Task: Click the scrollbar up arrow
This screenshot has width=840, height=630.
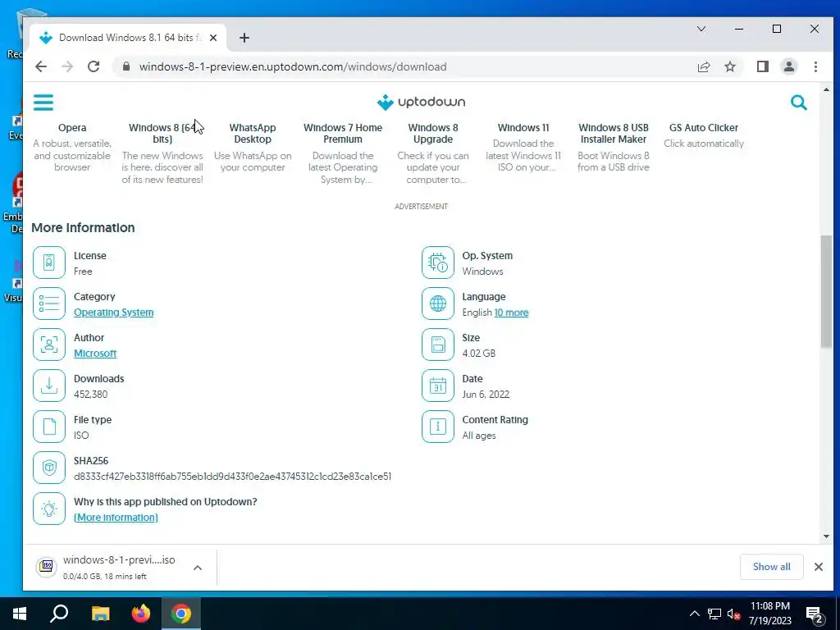Action: 825,89
